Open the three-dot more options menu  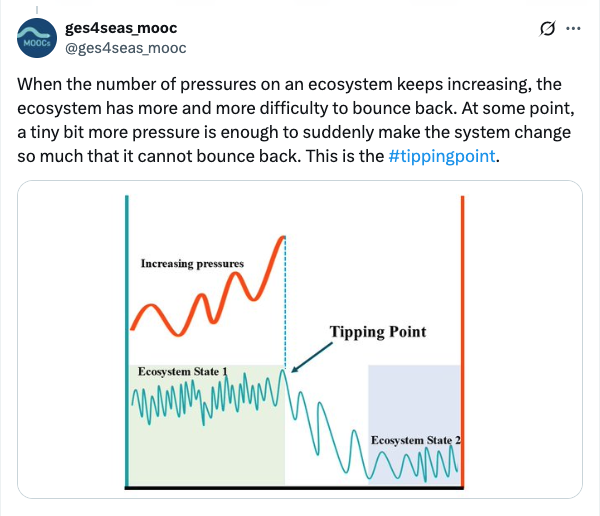point(573,29)
